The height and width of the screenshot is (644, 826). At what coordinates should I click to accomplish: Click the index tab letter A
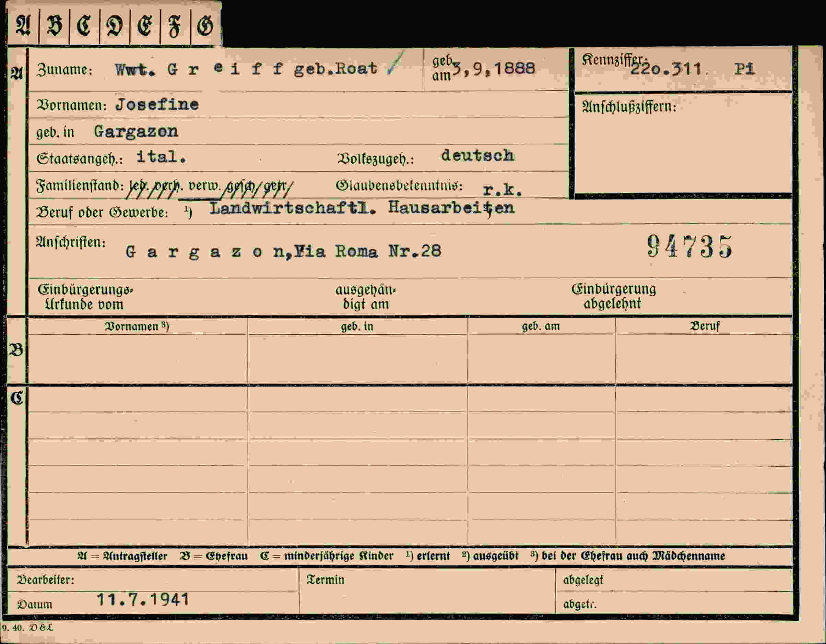pos(23,26)
